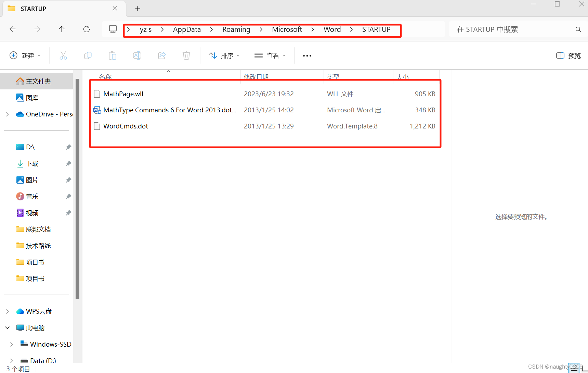Go back with the left arrow
This screenshot has width=588, height=373.
coord(13,29)
